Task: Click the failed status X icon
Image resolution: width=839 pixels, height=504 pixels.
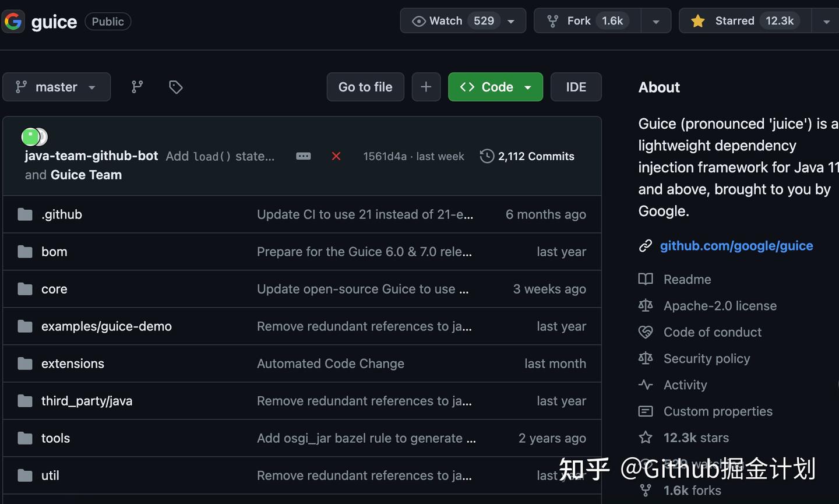Action: (x=336, y=156)
